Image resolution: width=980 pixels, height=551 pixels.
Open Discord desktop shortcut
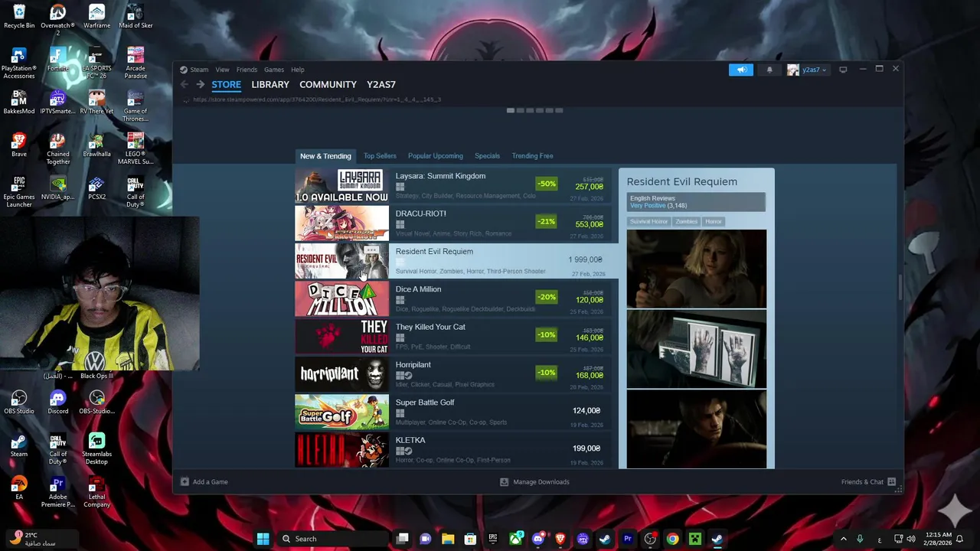[x=57, y=402]
